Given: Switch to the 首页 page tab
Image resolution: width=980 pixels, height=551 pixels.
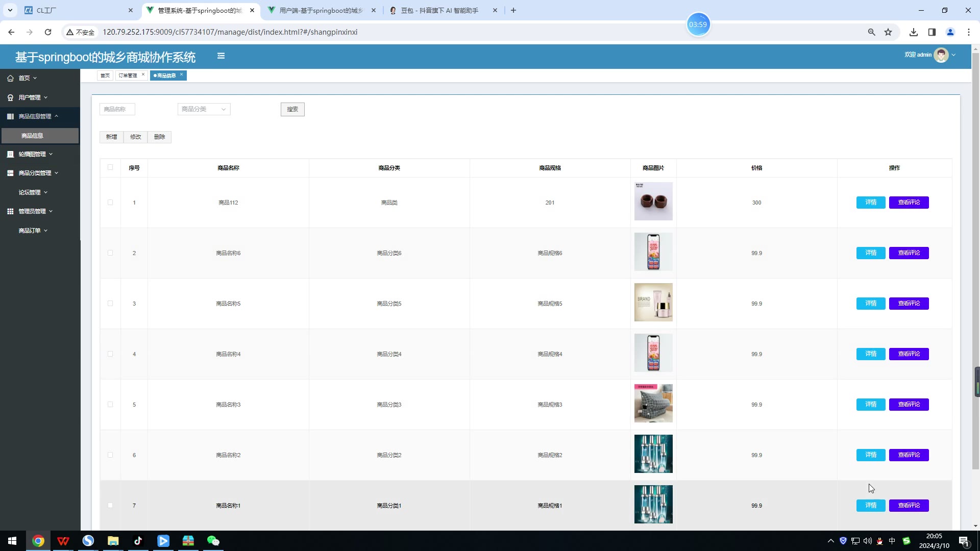Looking at the screenshot, I should pyautogui.click(x=105, y=76).
